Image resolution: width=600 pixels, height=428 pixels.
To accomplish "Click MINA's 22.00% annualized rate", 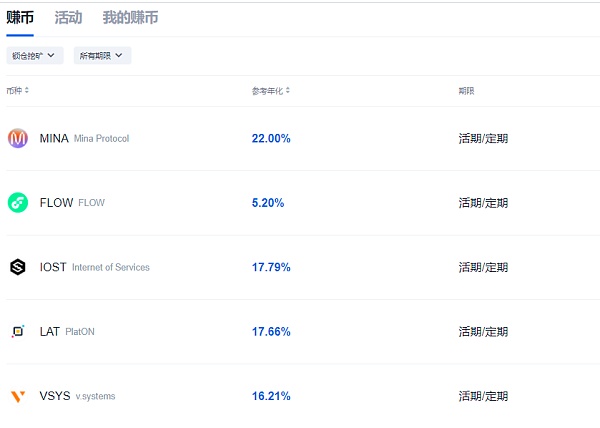I will tap(271, 138).
